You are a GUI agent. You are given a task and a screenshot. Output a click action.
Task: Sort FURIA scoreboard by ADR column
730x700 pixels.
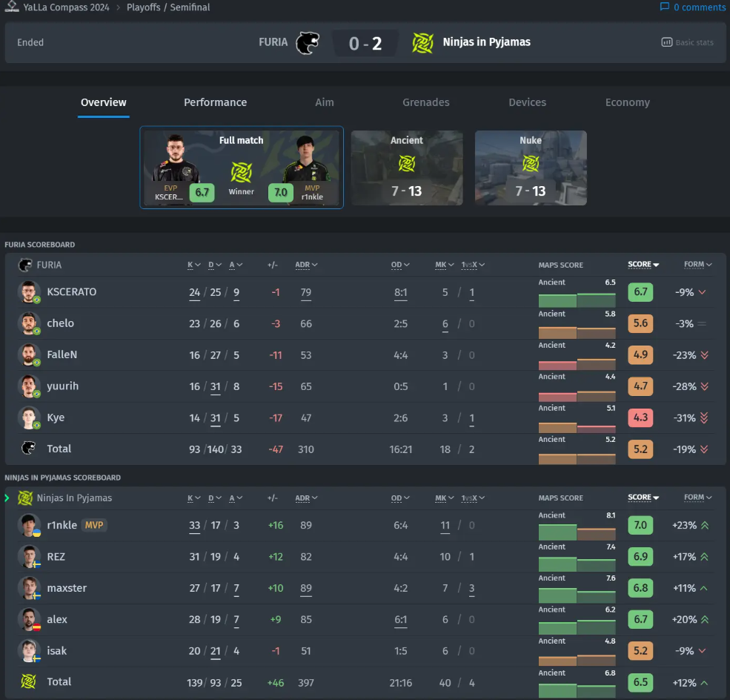tap(305, 265)
